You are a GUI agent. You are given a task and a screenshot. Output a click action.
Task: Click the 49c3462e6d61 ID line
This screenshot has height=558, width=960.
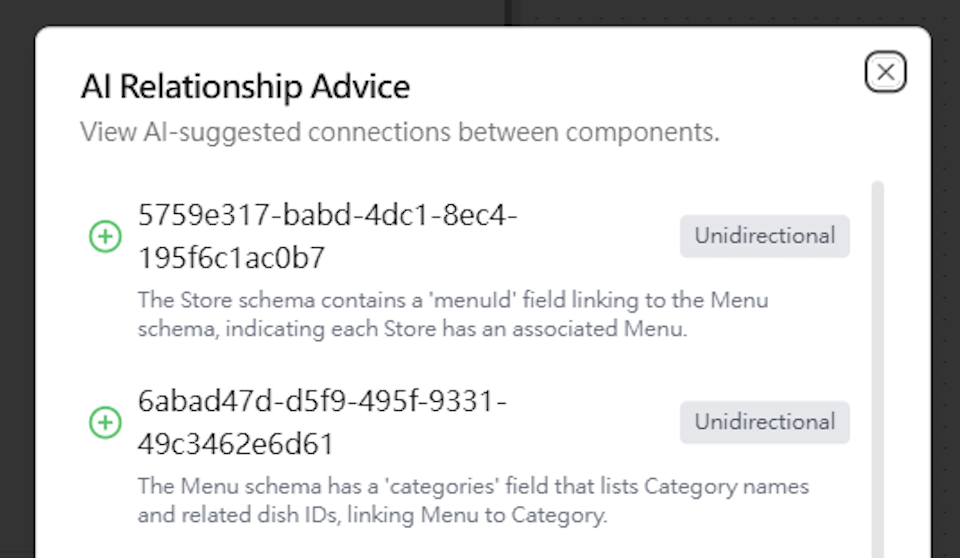point(236,444)
